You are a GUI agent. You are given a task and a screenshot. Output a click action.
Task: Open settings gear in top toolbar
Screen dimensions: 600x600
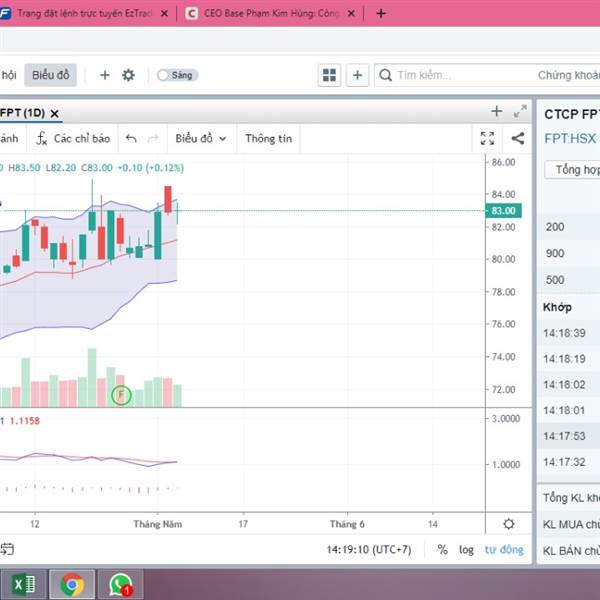point(128,75)
